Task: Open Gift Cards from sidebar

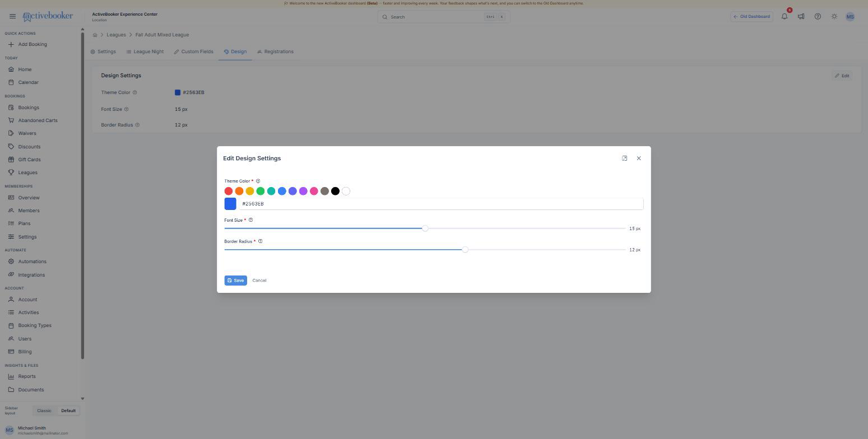Action: coord(29,160)
